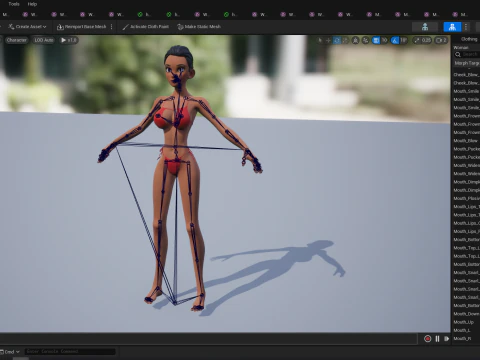Choose the Translate gizmo tool
Viewport: 480px width, 360px height.
click(x=328, y=40)
